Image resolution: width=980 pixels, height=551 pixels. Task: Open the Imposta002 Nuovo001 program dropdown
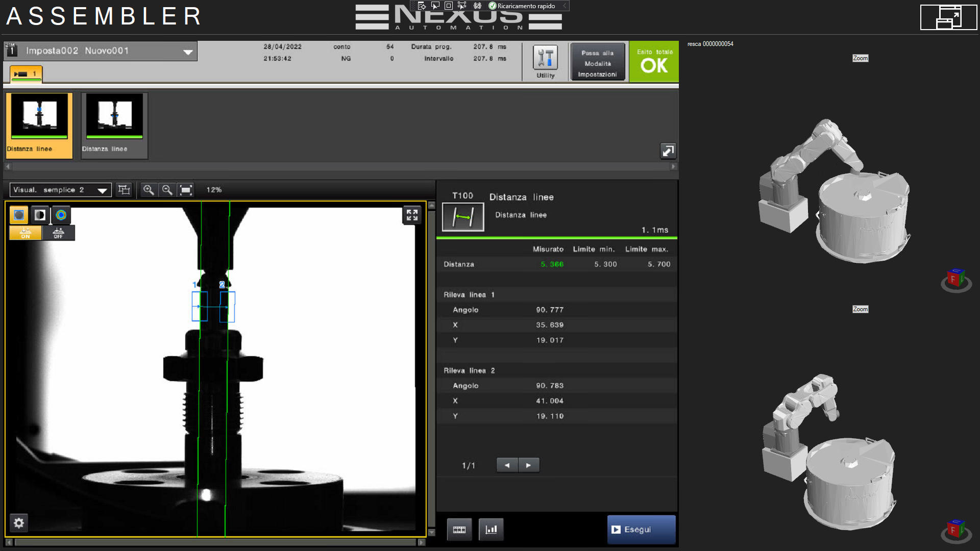[x=188, y=52]
